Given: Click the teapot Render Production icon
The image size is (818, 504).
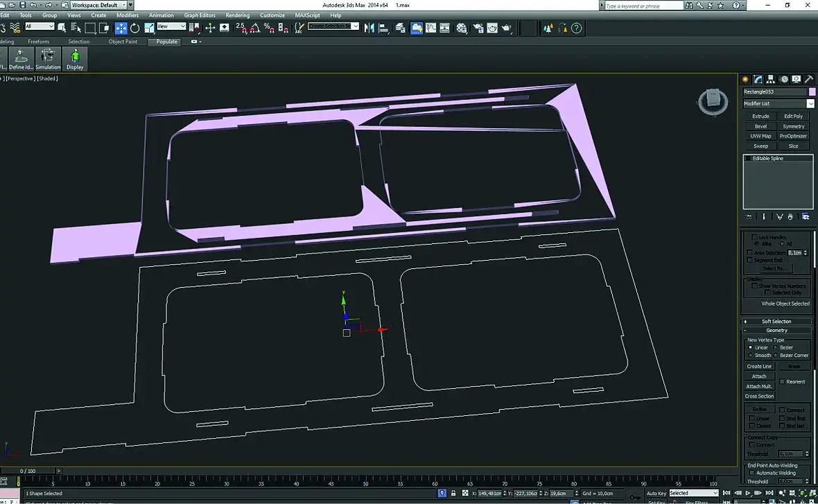Looking at the screenshot, I should click(507, 28).
